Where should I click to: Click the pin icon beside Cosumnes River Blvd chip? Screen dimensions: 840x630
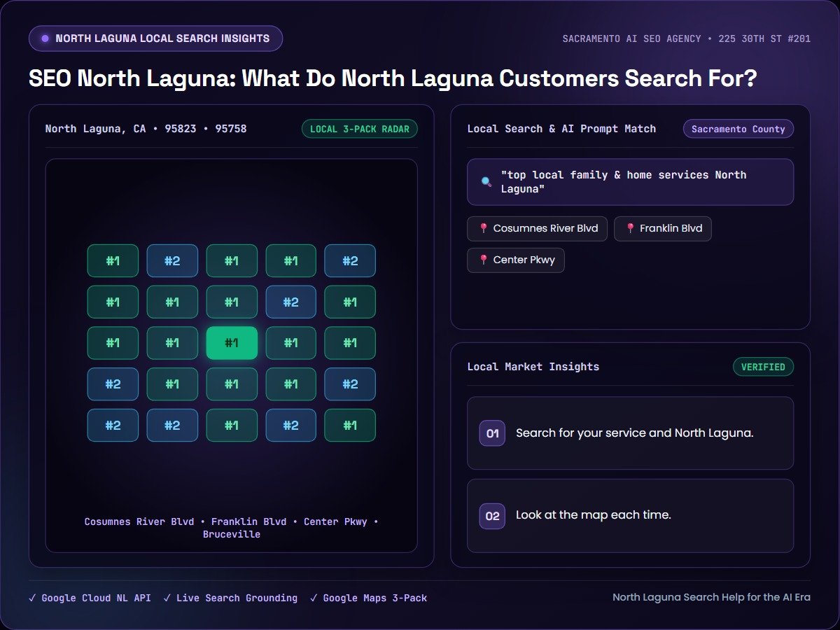pyautogui.click(x=483, y=228)
